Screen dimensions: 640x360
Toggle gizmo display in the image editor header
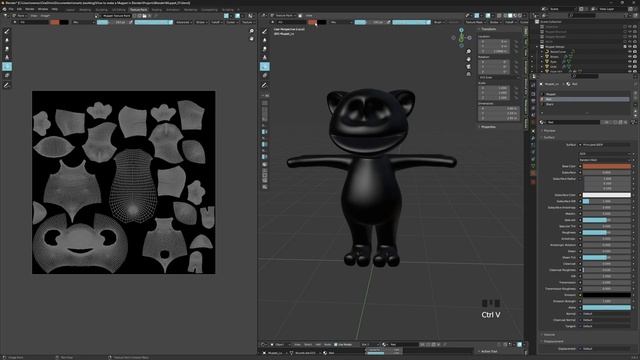(x=227, y=16)
